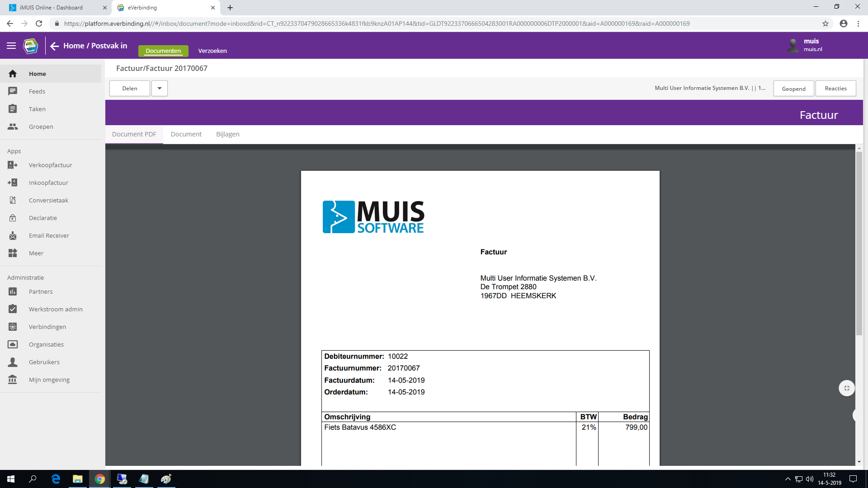Click the Werkstroom admin icon

pyautogui.click(x=13, y=309)
